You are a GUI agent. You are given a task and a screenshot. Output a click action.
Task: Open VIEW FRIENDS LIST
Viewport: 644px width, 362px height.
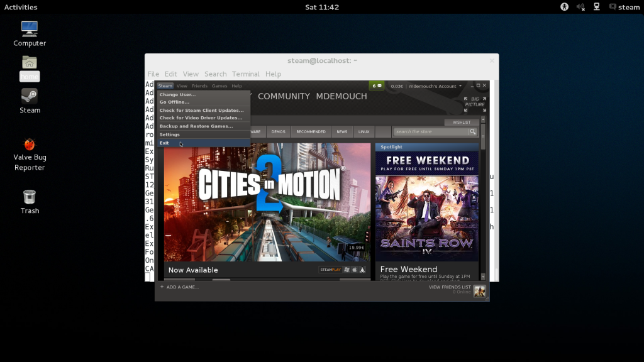450,287
